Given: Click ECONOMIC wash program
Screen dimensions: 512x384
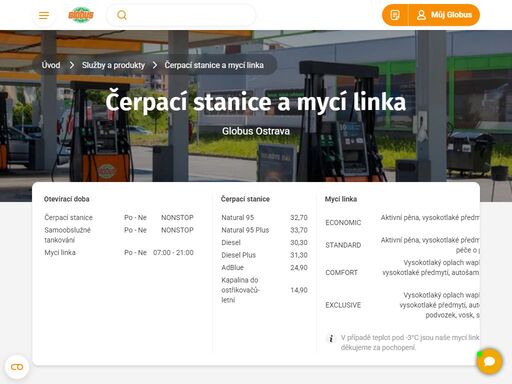Looking at the screenshot, I should pyautogui.click(x=343, y=223).
